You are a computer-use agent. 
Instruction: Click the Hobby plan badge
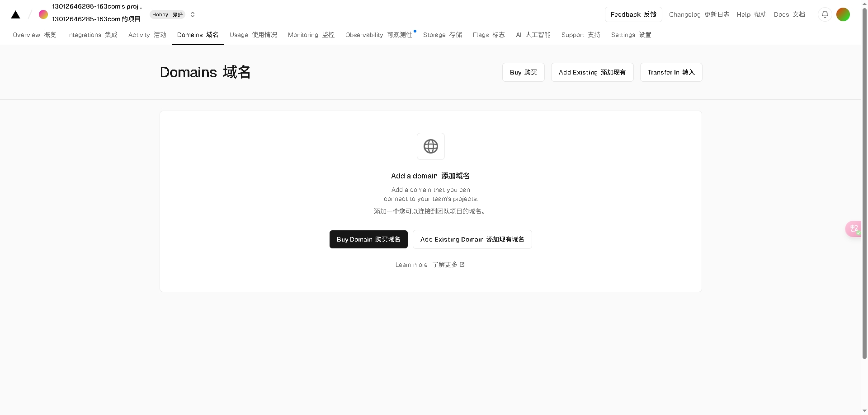(x=167, y=14)
